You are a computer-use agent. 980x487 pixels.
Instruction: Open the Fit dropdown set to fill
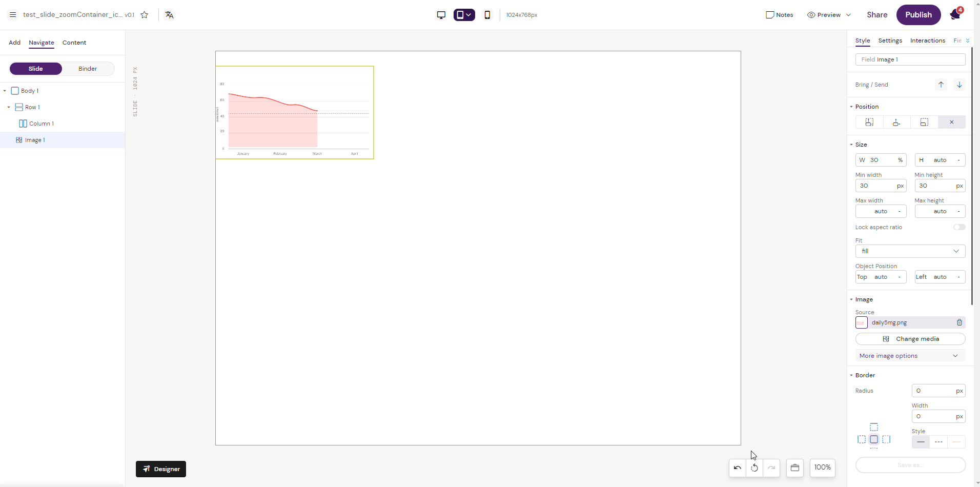pyautogui.click(x=910, y=251)
